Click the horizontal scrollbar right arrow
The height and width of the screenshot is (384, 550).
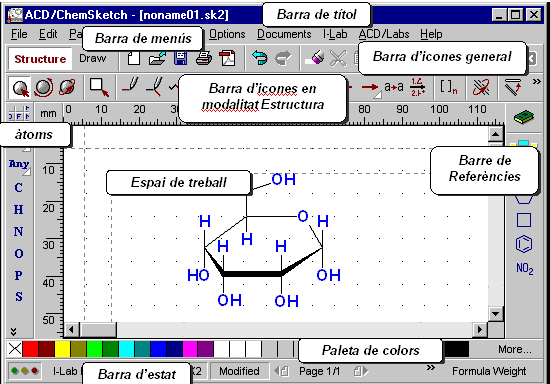[479, 330]
